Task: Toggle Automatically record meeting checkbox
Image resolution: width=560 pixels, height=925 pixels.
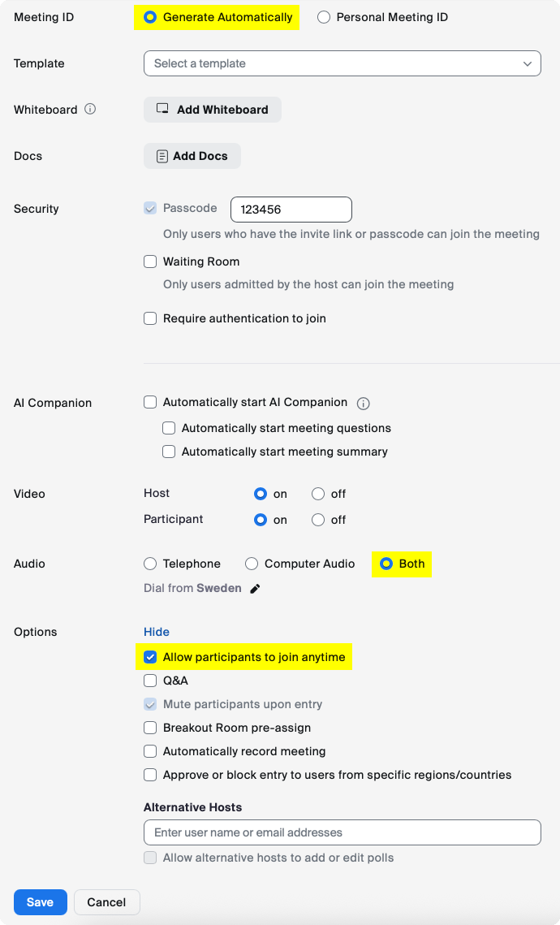Action: tap(150, 751)
